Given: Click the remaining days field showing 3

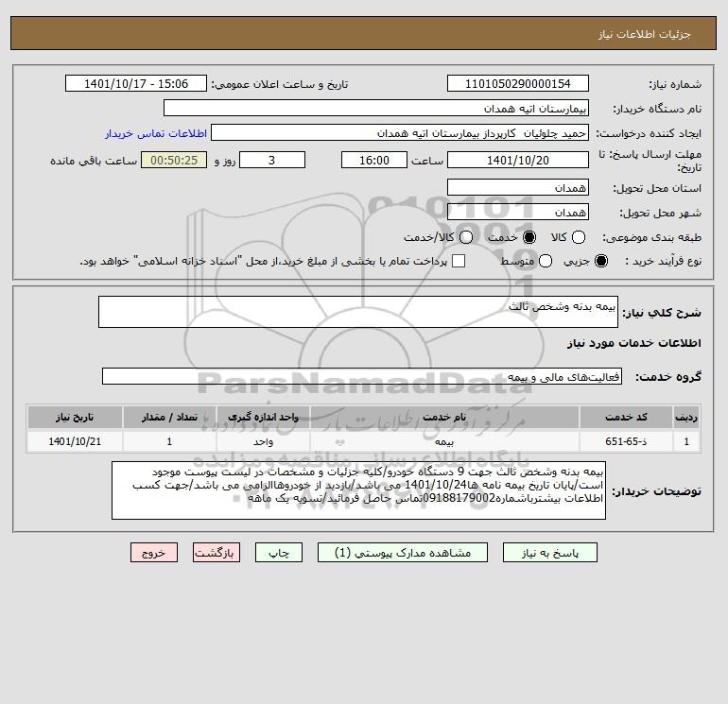Looking at the screenshot, I should pos(272,160).
